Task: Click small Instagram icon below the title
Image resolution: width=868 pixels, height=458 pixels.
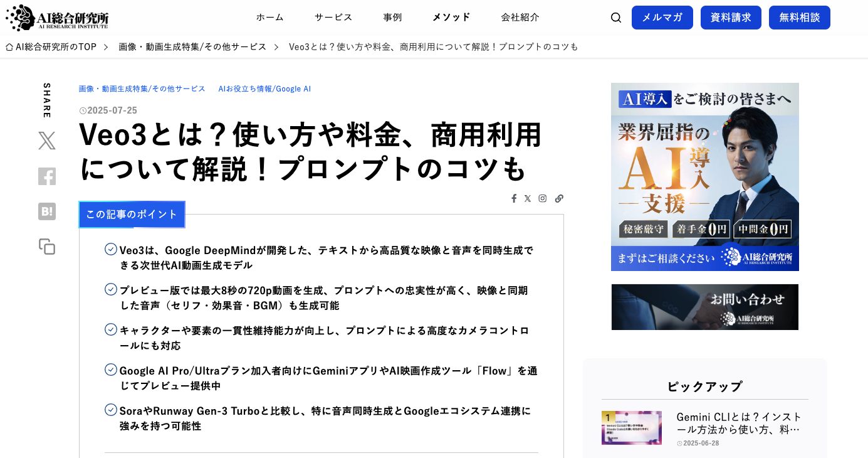Action: click(x=543, y=198)
